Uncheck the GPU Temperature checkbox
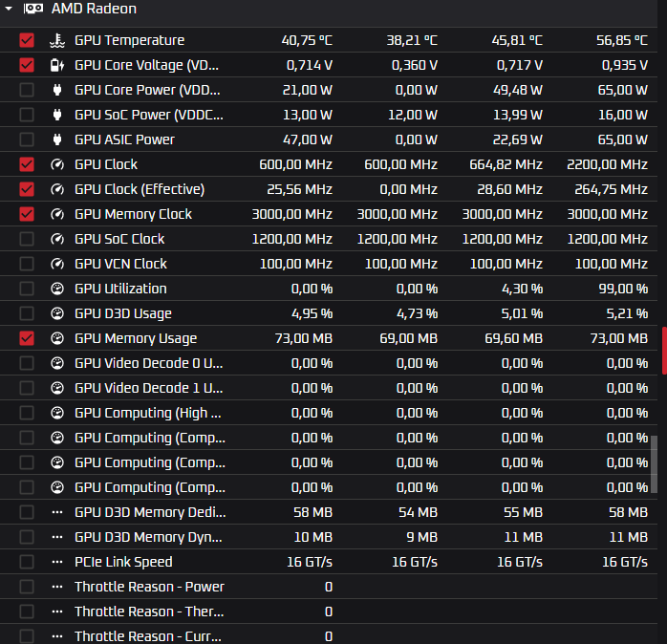The height and width of the screenshot is (644, 667). (x=27, y=40)
